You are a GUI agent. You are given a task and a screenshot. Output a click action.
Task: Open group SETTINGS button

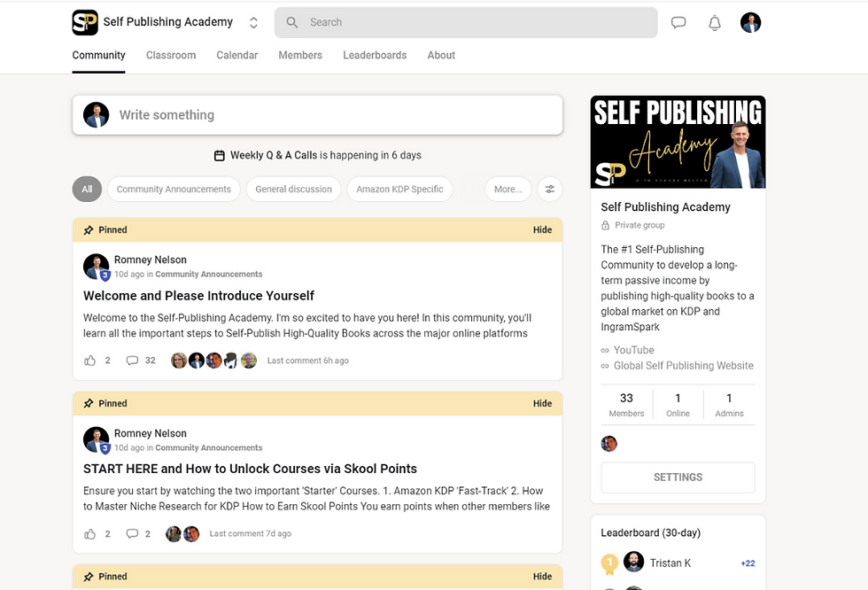point(678,477)
